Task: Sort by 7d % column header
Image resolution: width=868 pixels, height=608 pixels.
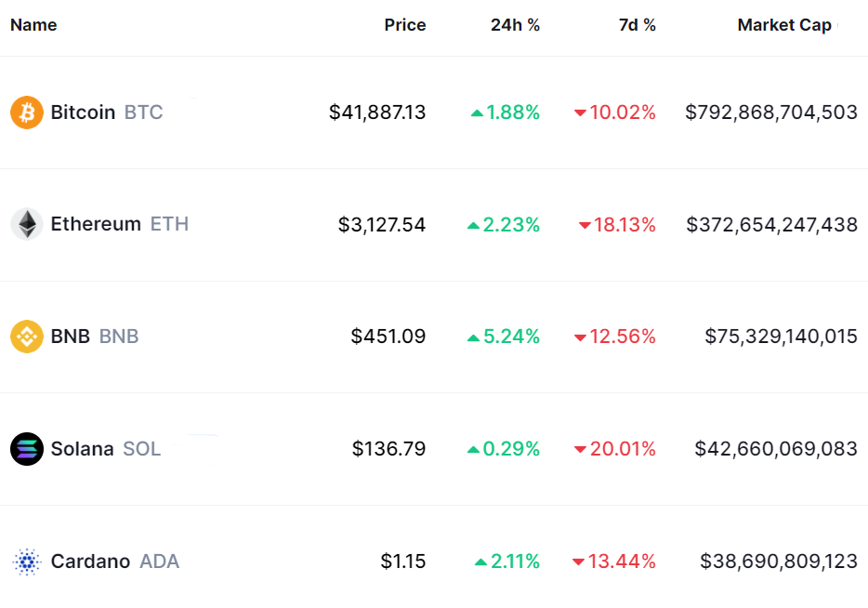Action: 638,25
